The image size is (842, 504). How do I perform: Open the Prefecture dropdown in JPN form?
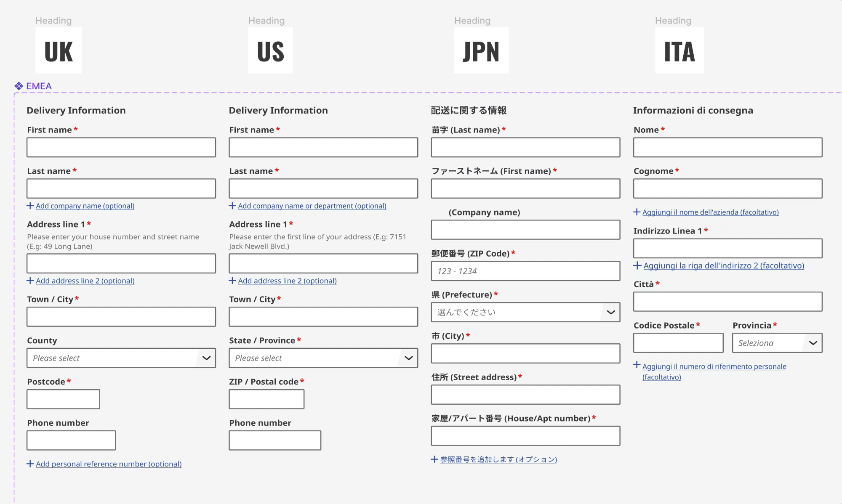(525, 312)
